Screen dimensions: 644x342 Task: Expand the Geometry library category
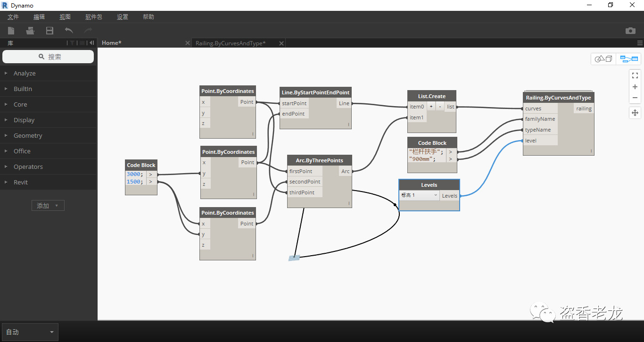pyautogui.click(x=48, y=135)
